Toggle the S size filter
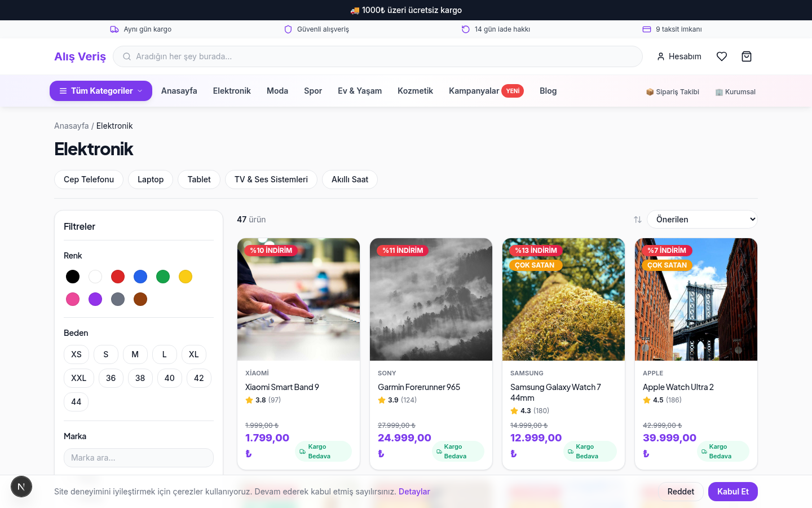The image size is (812, 508). 106,354
